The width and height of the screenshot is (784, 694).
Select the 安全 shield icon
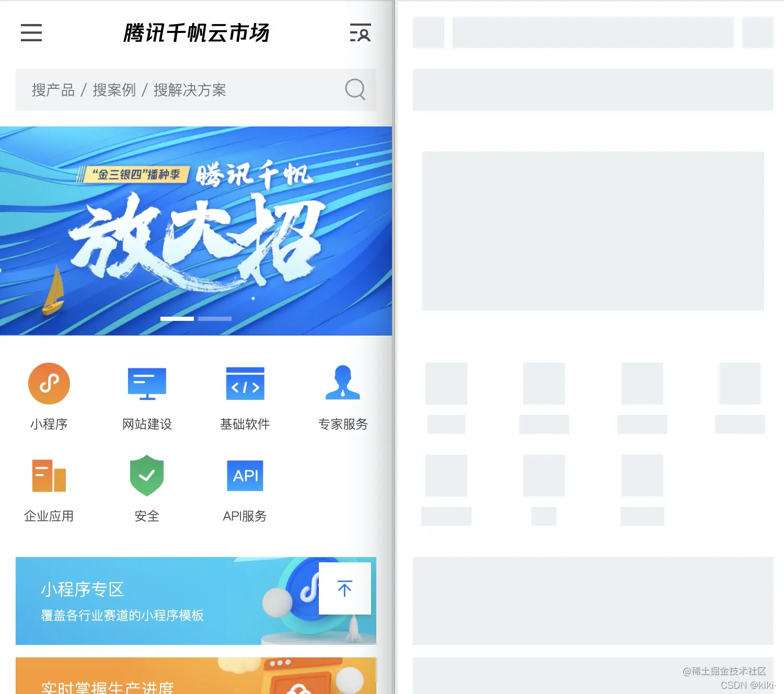pos(146,476)
